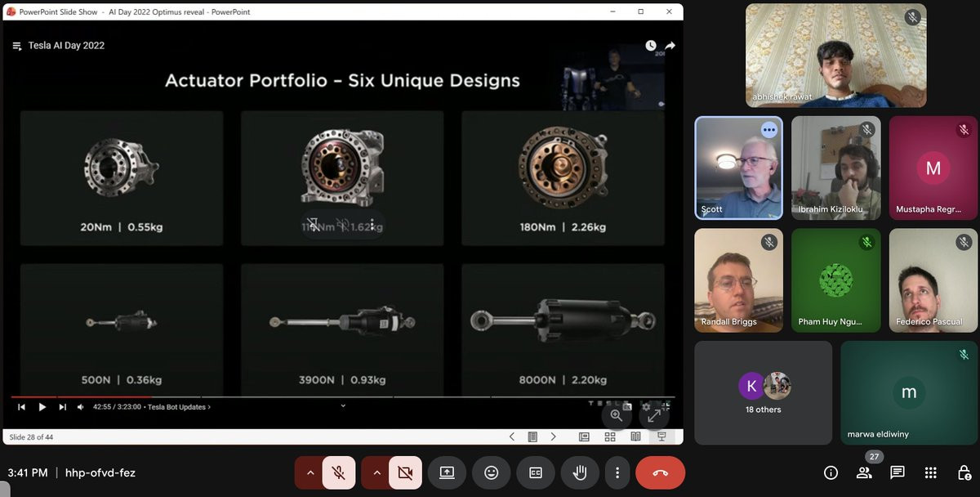Click the video Share arrow icon

pos(670,46)
